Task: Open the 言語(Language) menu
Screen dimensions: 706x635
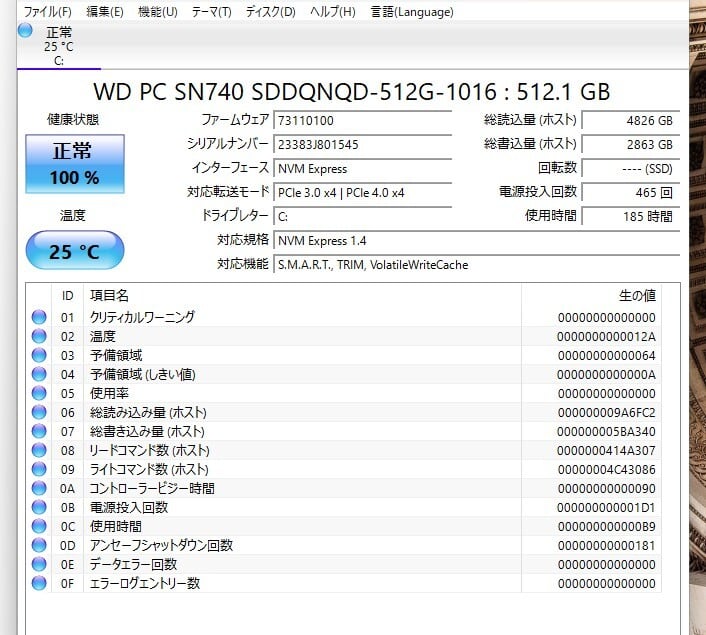Action: [x=412, y=12]
